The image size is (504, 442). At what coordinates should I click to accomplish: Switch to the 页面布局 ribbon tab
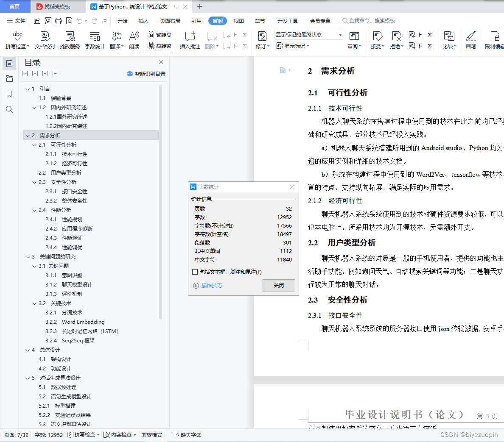point(170,20)
